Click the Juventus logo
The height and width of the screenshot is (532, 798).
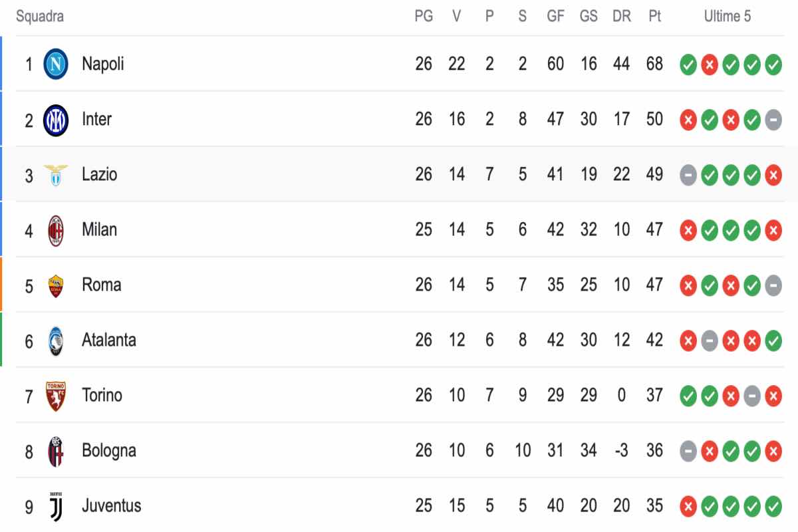click(x=56, y=507)
